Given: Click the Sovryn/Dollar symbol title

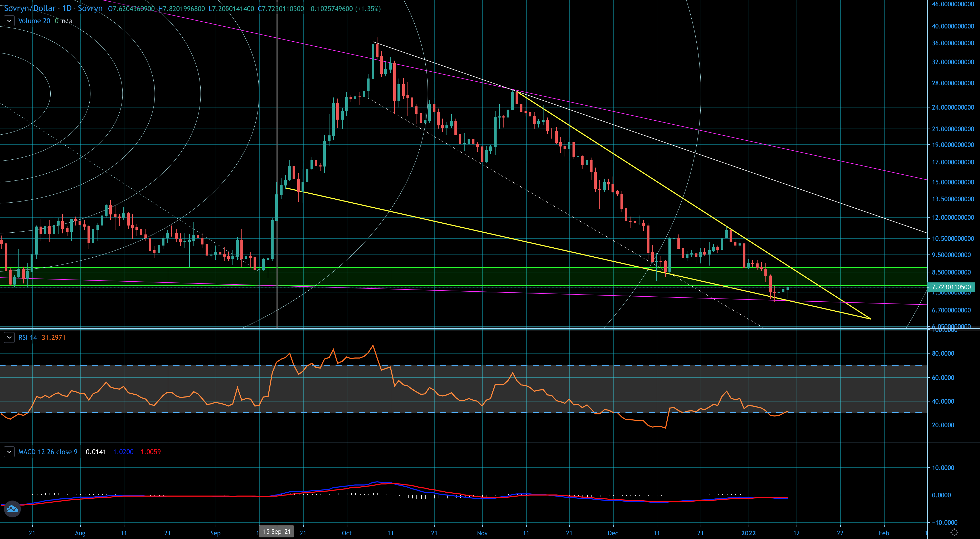Looking at the screenshot, I should click(x=30, y=8).
